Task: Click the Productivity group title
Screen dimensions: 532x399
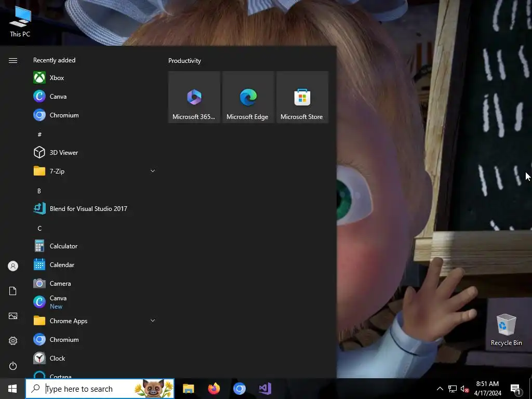Action: tap(184, 61)
